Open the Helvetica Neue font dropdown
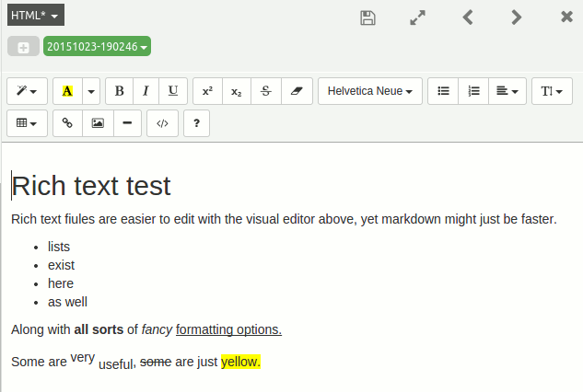Screen dimensions: 583x392 (370, 91)
